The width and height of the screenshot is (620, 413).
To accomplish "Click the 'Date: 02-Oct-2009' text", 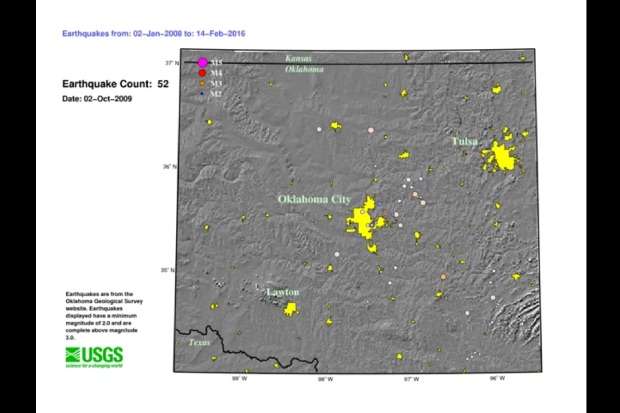I will 97,99.
